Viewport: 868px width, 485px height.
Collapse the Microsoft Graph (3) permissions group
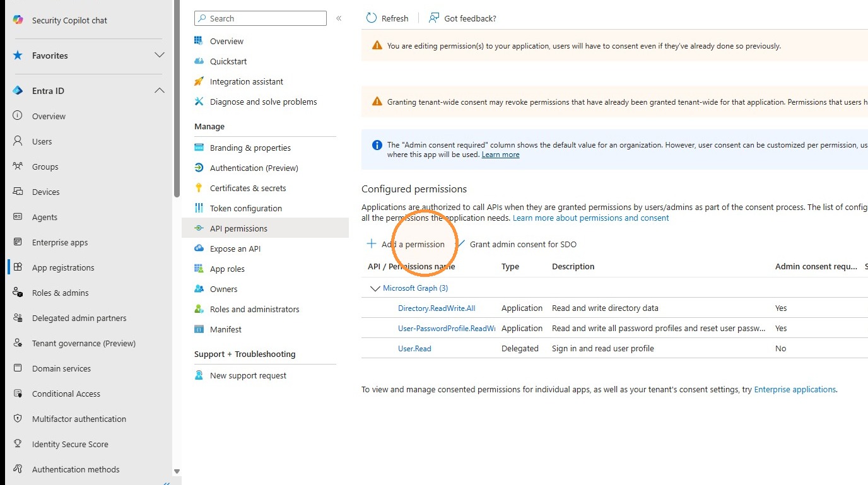[x=374, y=288]
